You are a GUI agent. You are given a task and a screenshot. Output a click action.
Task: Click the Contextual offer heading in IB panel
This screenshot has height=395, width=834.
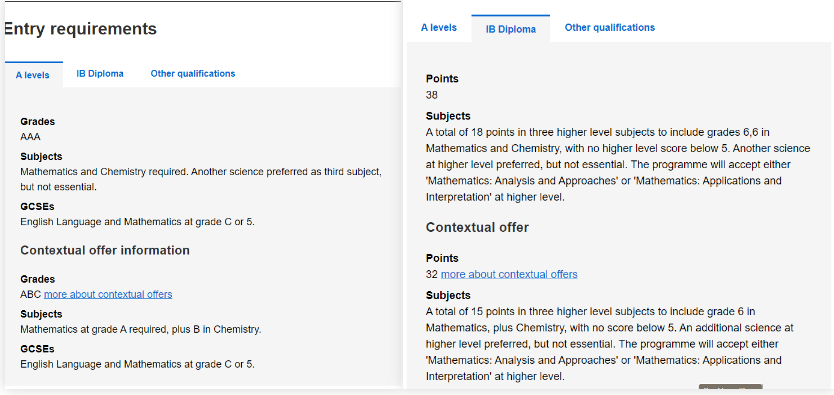pos(477,228)
